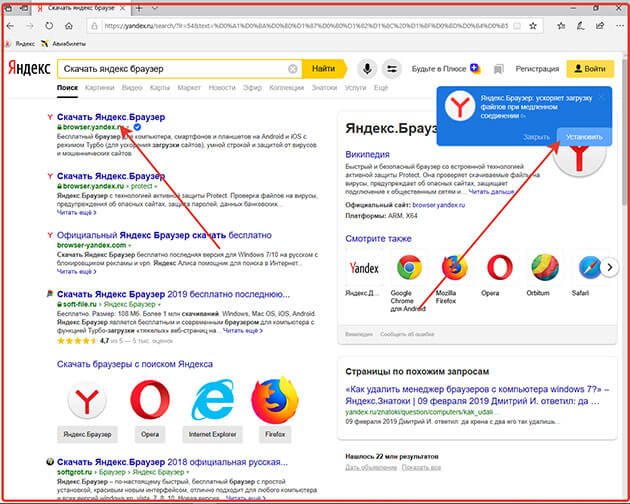Open Mozilla Firefox in see-also row
Image resolution: width=630 pixels, height=504 pixels.
point(454,267)
